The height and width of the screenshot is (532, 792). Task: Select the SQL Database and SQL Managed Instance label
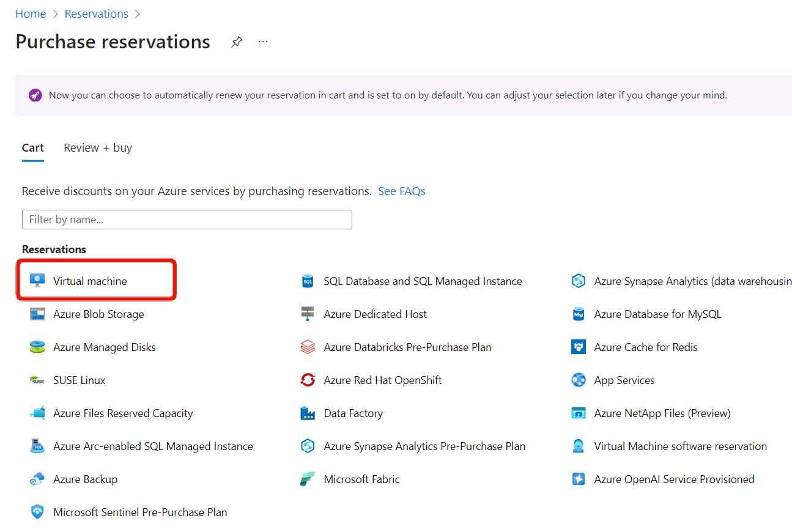point(423,281)
